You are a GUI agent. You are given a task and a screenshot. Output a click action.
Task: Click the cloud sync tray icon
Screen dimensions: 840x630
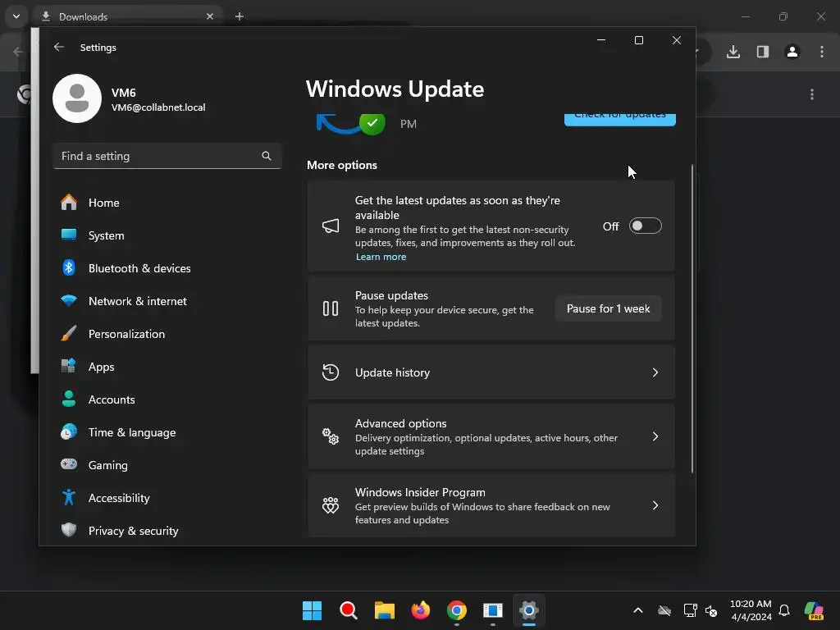[664, 610]
